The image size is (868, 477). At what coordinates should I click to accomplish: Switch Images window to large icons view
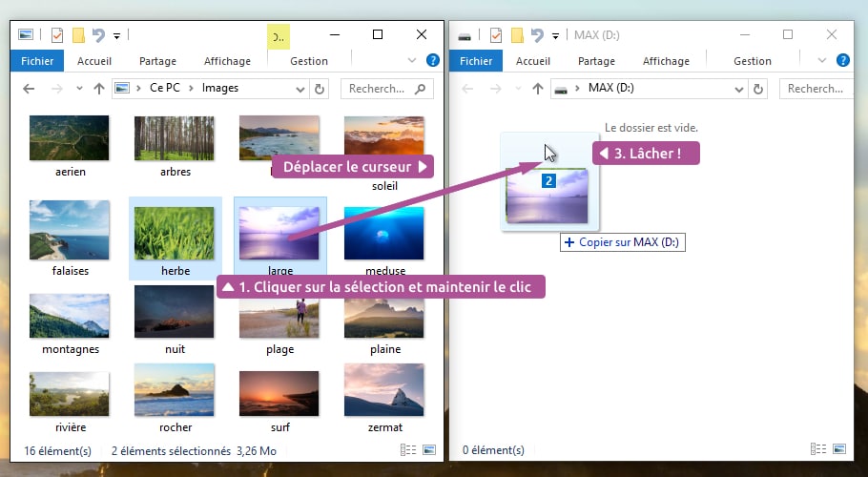pos(428,449)
